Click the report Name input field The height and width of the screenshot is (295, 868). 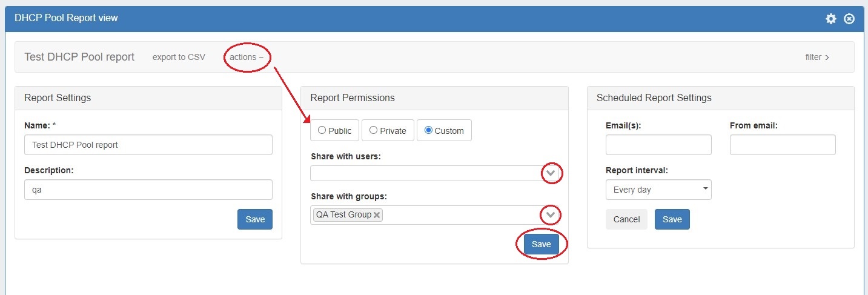click(148, 145)
